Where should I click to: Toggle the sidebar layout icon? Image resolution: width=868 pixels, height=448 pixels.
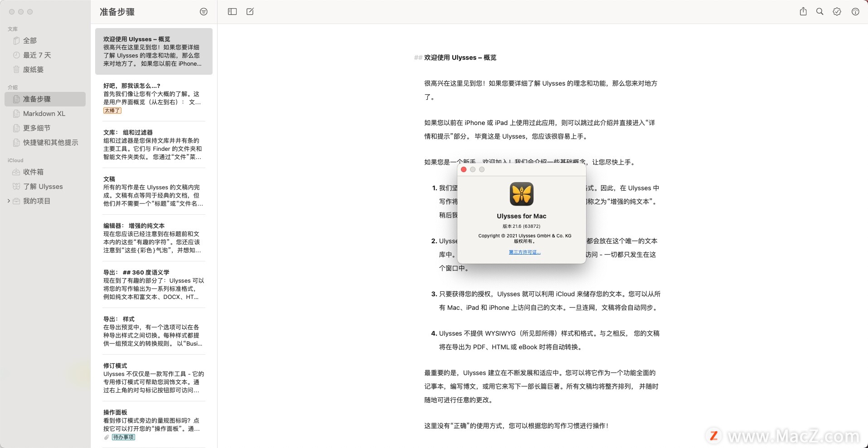click(x=232, y=12)
